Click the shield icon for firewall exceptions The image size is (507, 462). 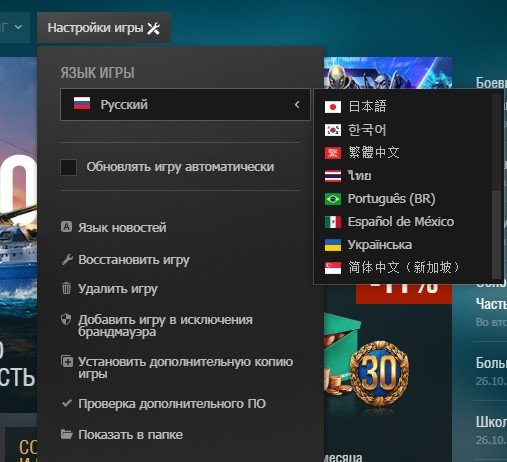[66, 319]
